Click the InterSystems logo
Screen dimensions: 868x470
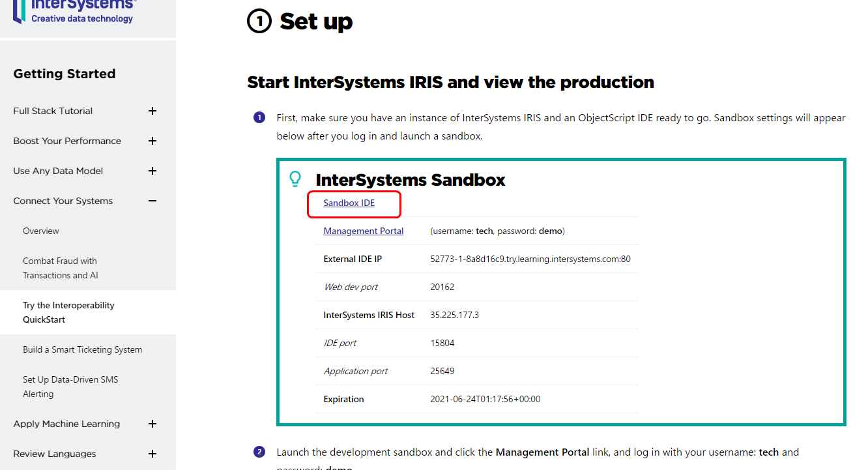74,11
